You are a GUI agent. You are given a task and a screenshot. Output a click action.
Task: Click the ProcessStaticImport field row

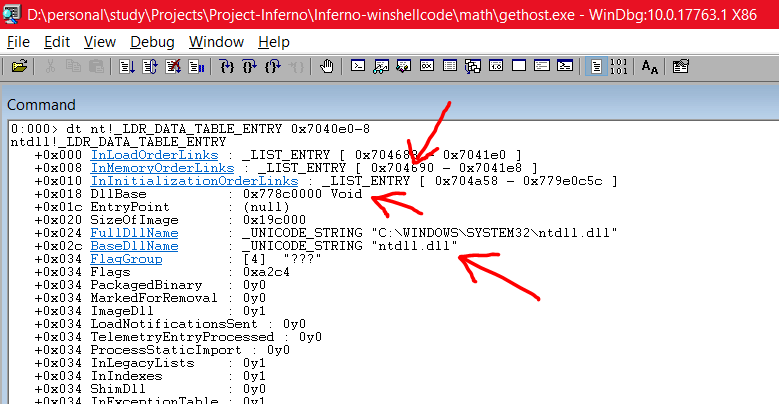pos(162,350)
